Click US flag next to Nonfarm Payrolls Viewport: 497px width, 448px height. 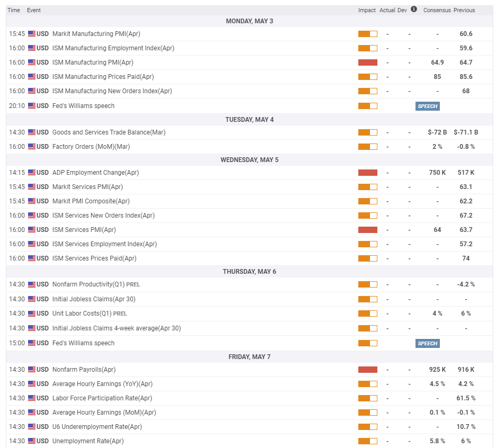(x=32, y=370)
